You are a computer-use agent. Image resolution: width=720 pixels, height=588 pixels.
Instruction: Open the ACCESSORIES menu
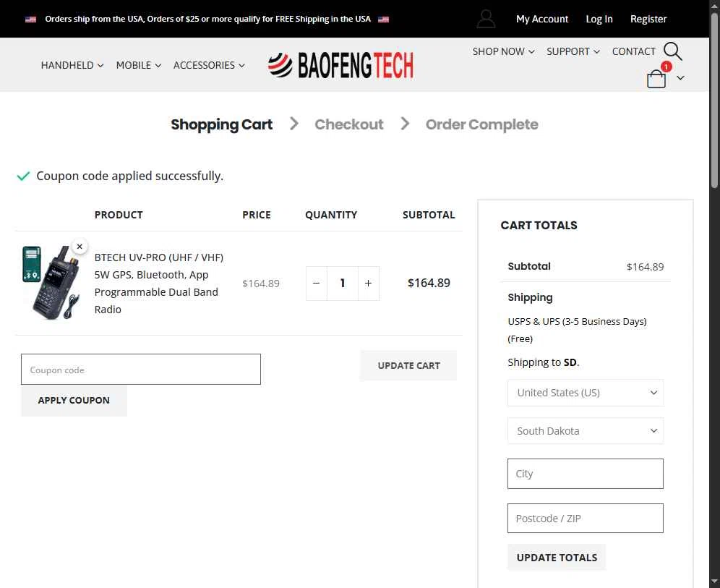coord(209,65)
